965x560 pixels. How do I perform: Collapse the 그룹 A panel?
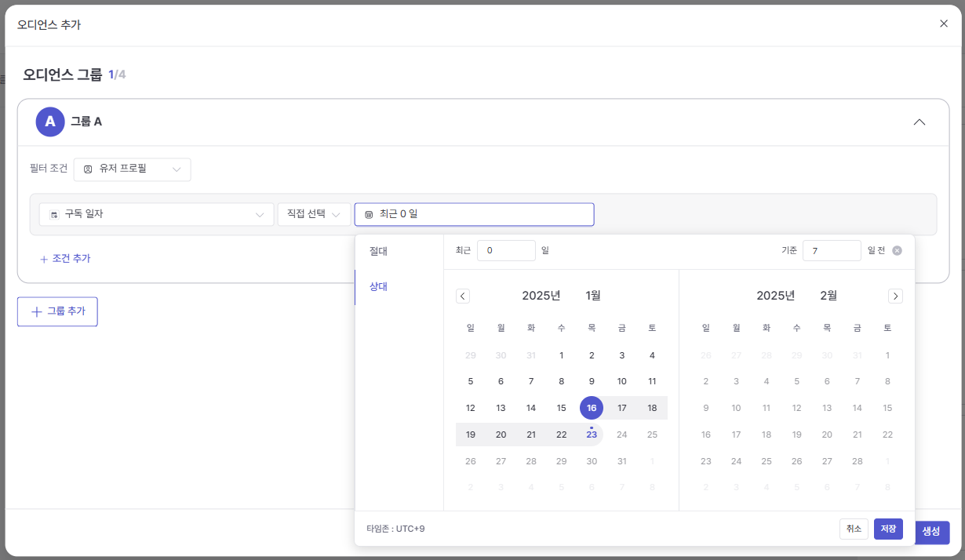click(x=919, y=122)
